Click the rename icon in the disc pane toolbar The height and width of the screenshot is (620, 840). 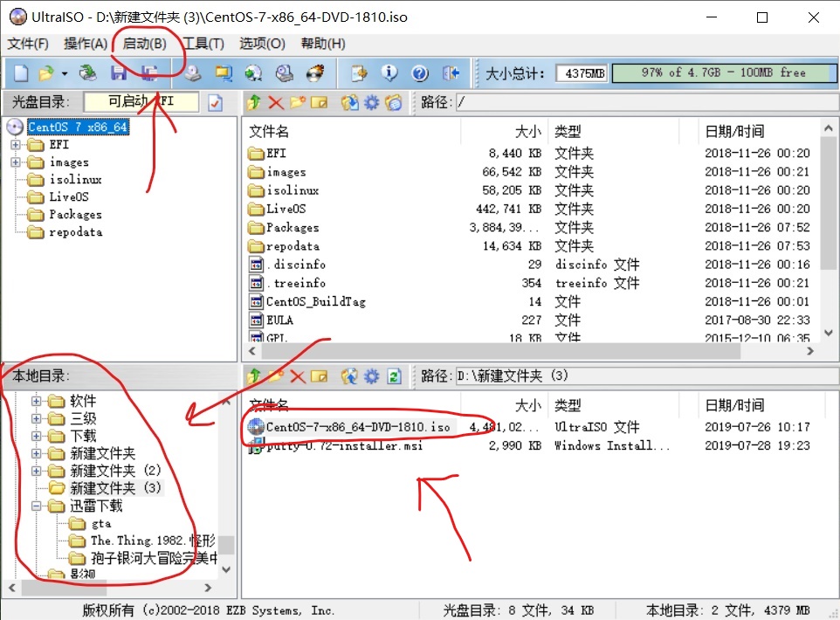coord(319,102)
